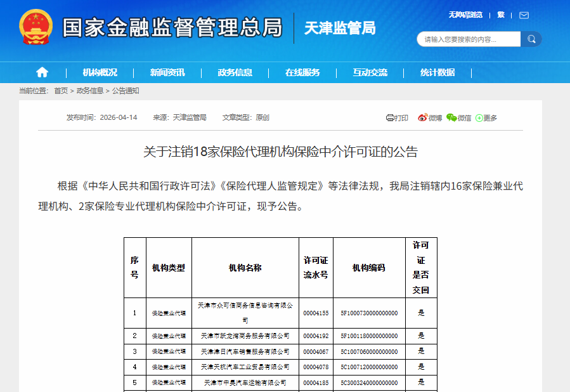Share via the WeChat 微信 icon
The height and width of the screenshot is (392, 570).
pos(451,118)
